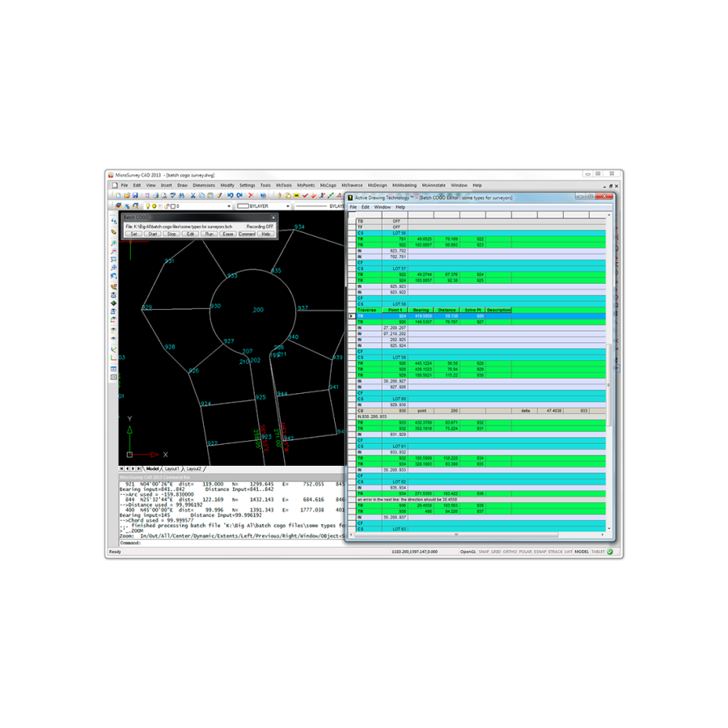Toggle TABLET in the status bar
Image resolution: width=728 pixels, height=728 pixels.
click(x=598, y=552)
